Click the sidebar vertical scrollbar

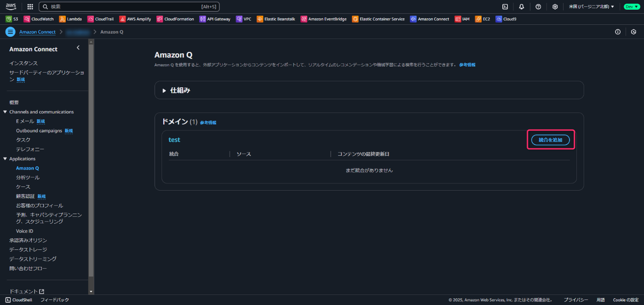pyautogui.click(x=91, y=160)
